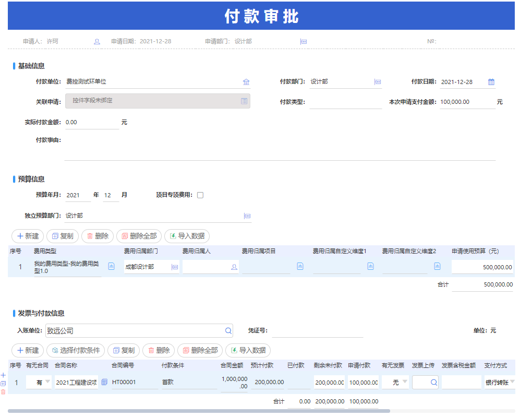Click the 选择付款条件 button
Image resolution: width=532 pixels, height=417 pixels.
pyautogui.click(x=76, y=350)
